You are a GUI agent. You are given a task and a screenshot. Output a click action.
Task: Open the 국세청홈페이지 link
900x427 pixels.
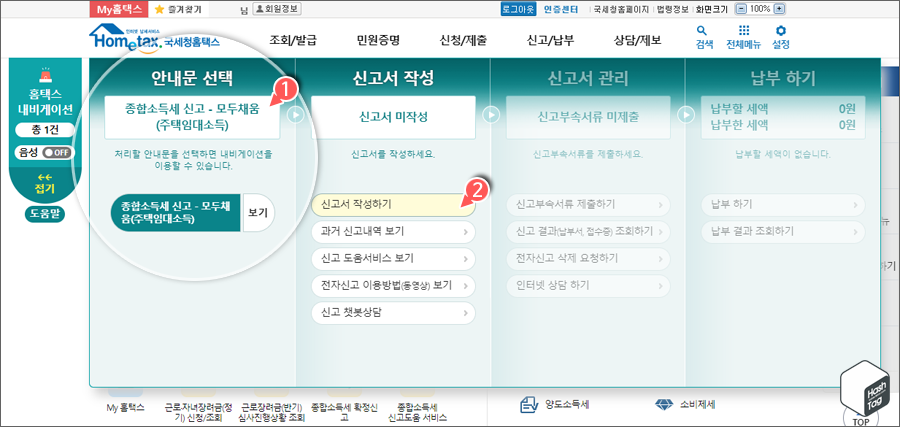621,9
